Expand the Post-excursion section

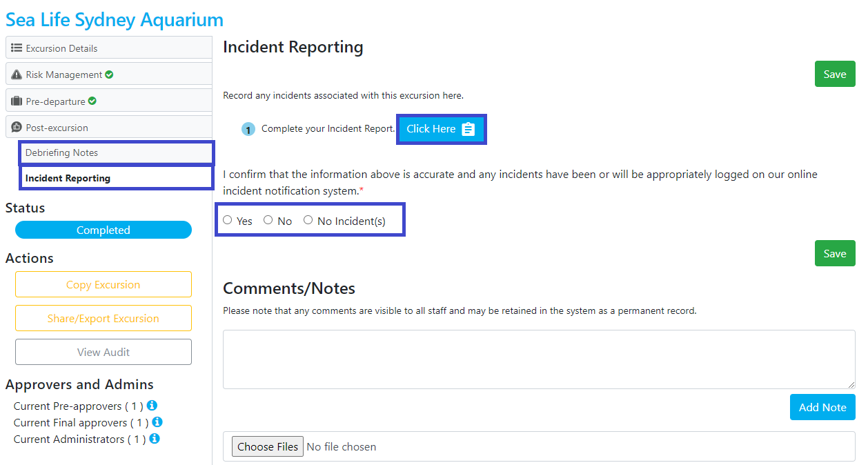[108, 128]
